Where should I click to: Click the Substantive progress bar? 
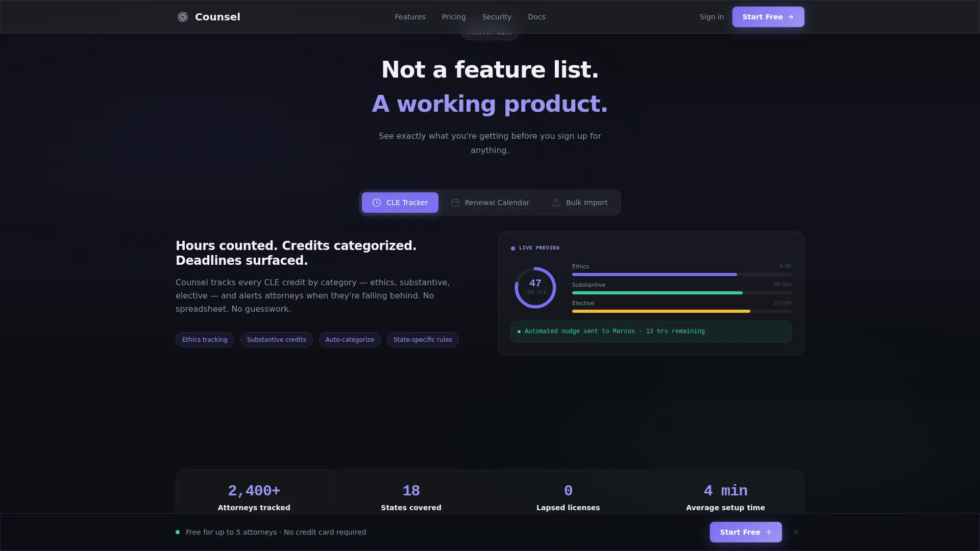682,293
